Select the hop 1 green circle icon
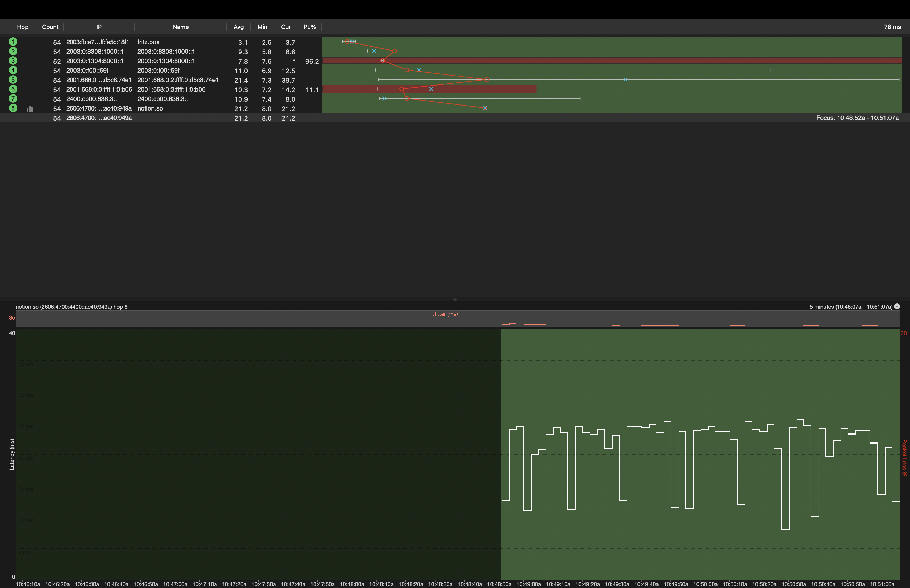 point(13,42)
